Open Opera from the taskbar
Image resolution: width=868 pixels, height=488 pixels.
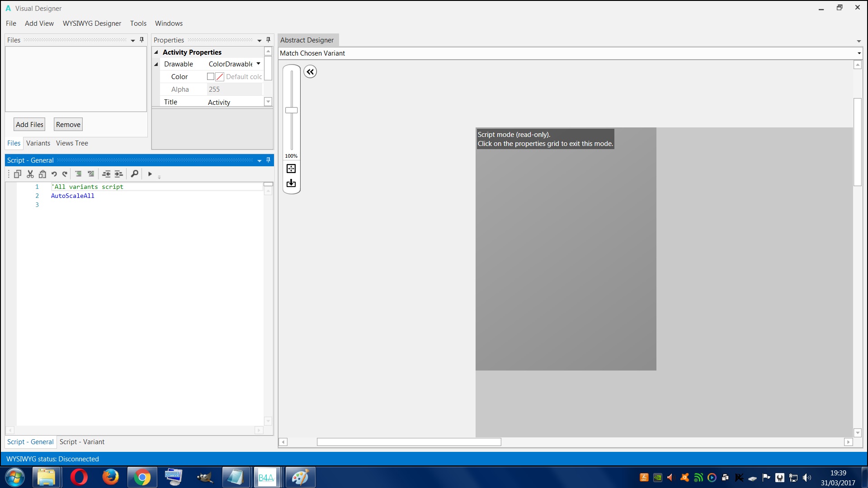pyautogui.click(x=79, y=477)
